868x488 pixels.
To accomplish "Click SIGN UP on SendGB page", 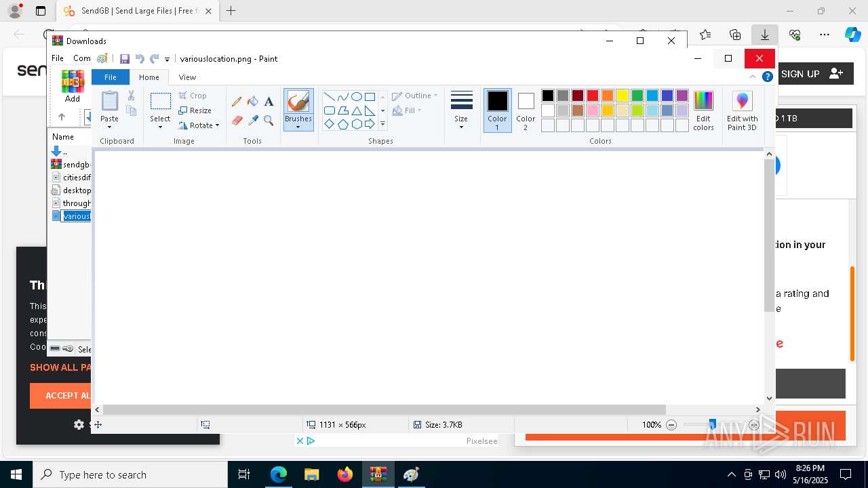I will [812, 74].
